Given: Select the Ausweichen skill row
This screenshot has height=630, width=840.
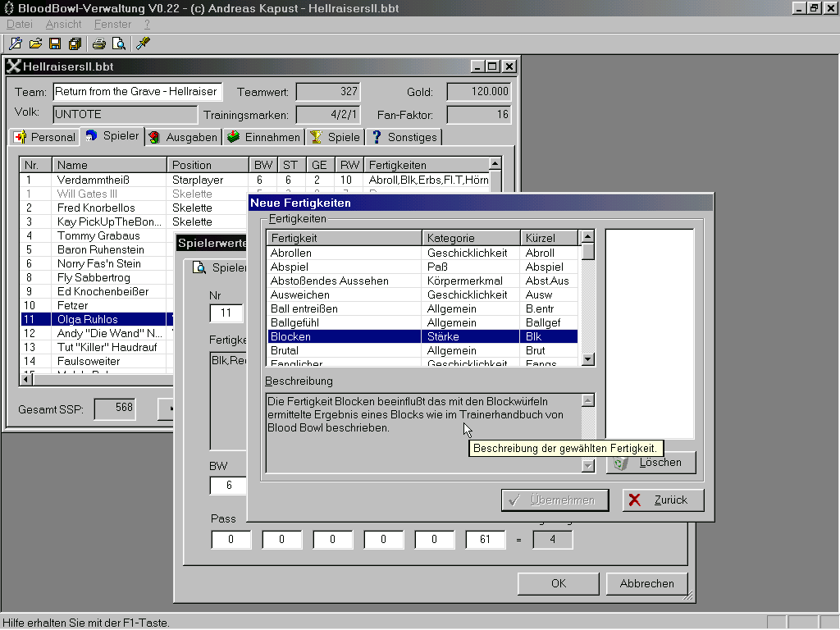Looking at the screenshot, I should coord(345,294).
